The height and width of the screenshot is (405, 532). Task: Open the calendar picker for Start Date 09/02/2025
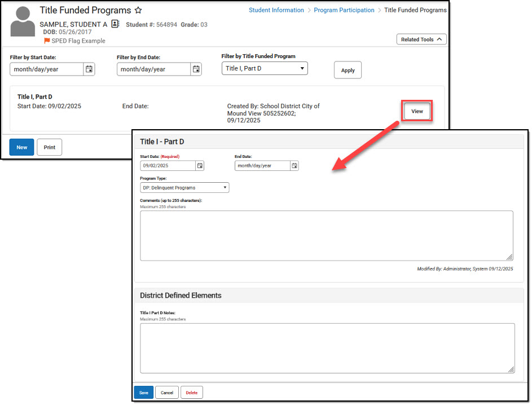click(x=200, y=165)
